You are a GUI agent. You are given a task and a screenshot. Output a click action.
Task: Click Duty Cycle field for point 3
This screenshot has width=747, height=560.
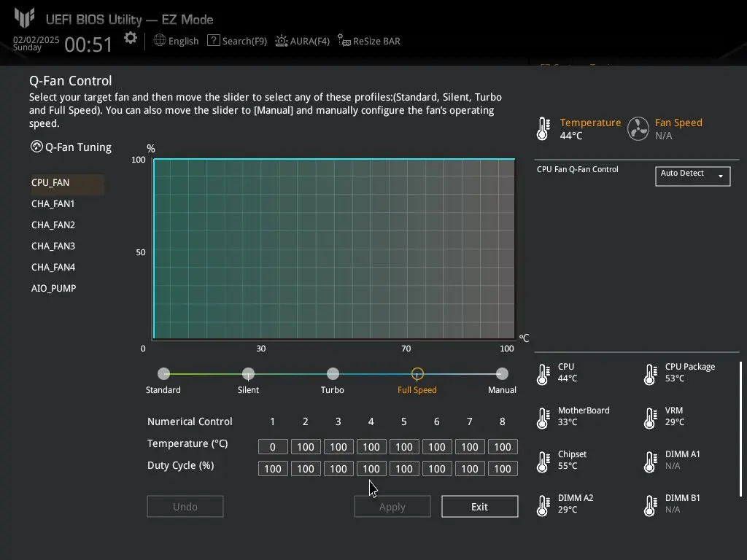click(x=338, y=469)
